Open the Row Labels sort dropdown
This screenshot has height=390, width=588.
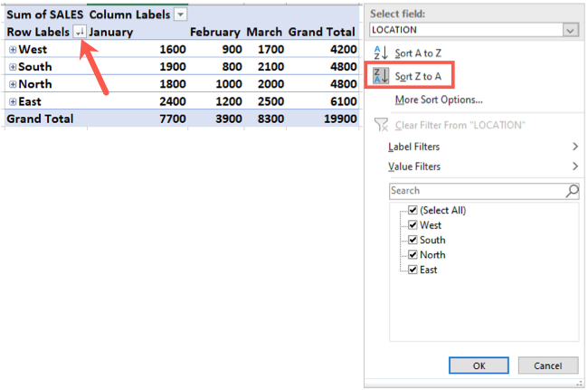point(80,32)
